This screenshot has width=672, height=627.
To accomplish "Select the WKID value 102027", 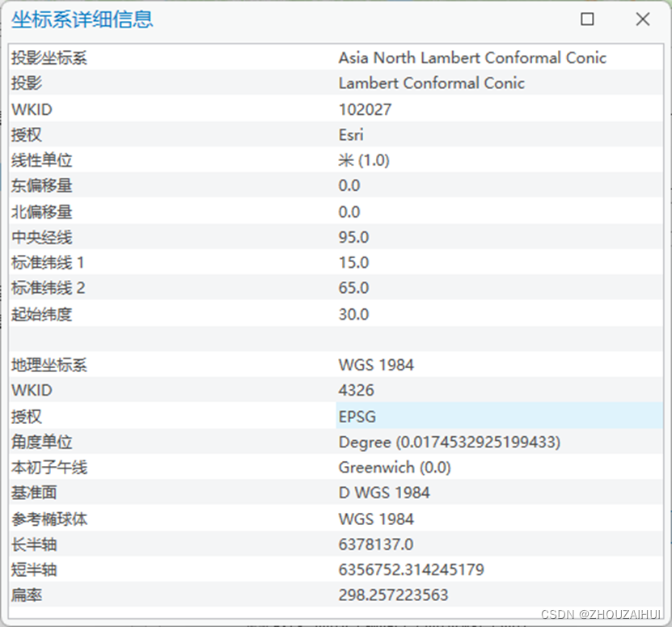I will tap(365, 109).
